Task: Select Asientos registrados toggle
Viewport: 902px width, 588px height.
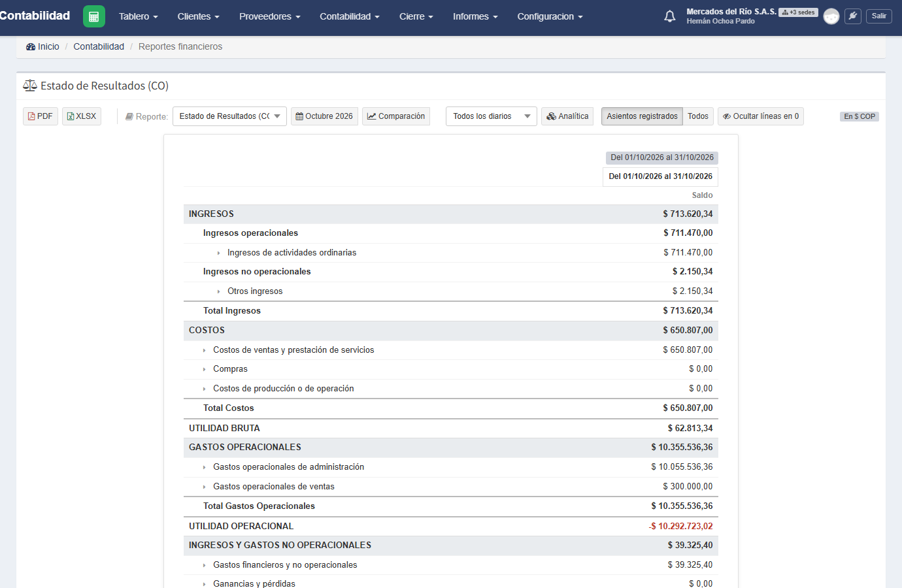Action: (642, 116)
